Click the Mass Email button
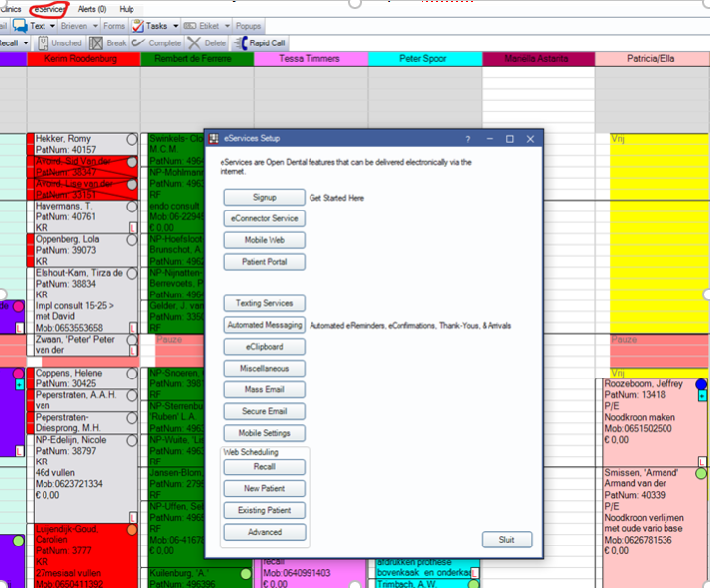 point(264,389)
